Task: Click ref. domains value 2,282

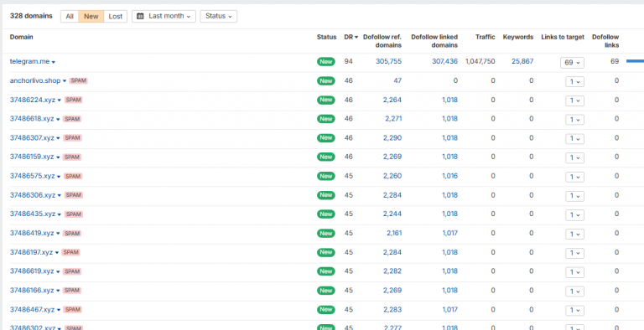Action: pyautogui.click(x=392, y=271)
